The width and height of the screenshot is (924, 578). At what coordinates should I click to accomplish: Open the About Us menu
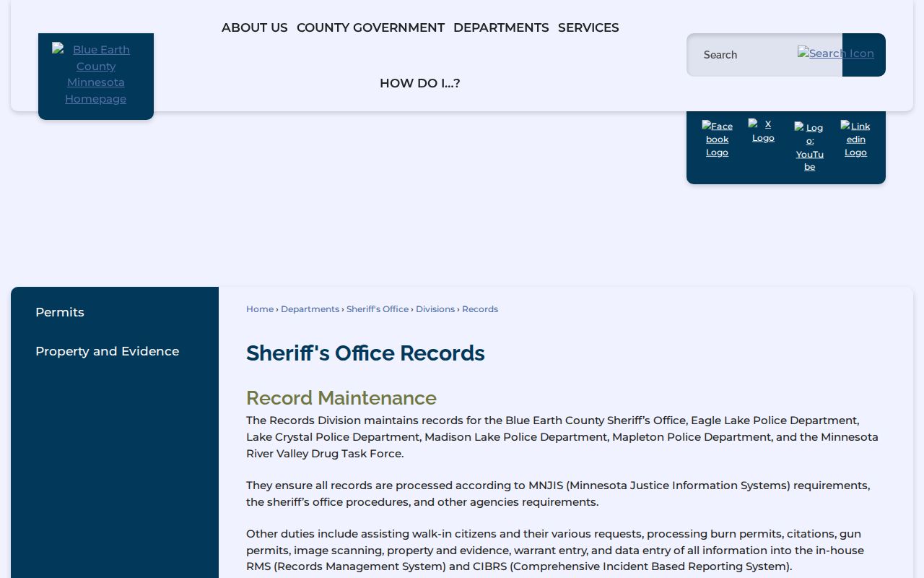tap(255, 27)
